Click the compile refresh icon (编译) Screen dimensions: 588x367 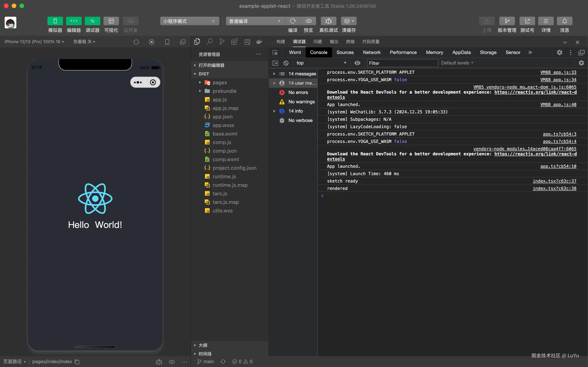pyautogui.click(x=293, y=21)
